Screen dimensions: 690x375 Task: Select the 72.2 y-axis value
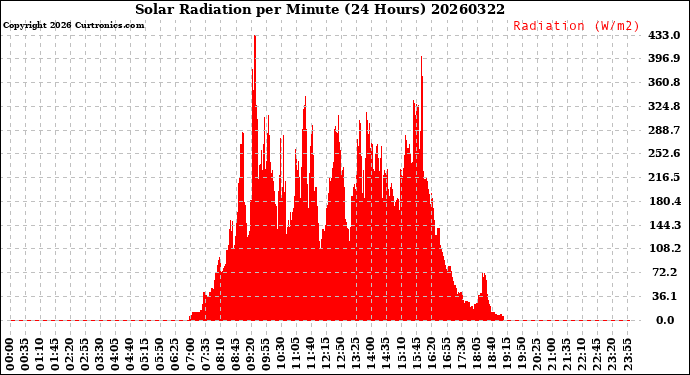pos(664,272)
